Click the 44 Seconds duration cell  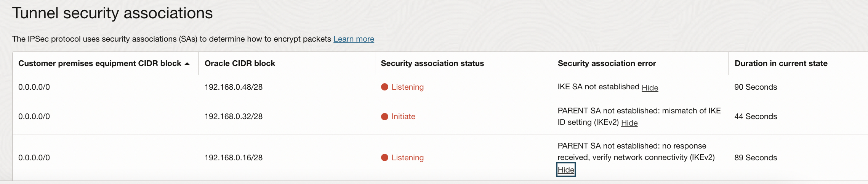755,116
